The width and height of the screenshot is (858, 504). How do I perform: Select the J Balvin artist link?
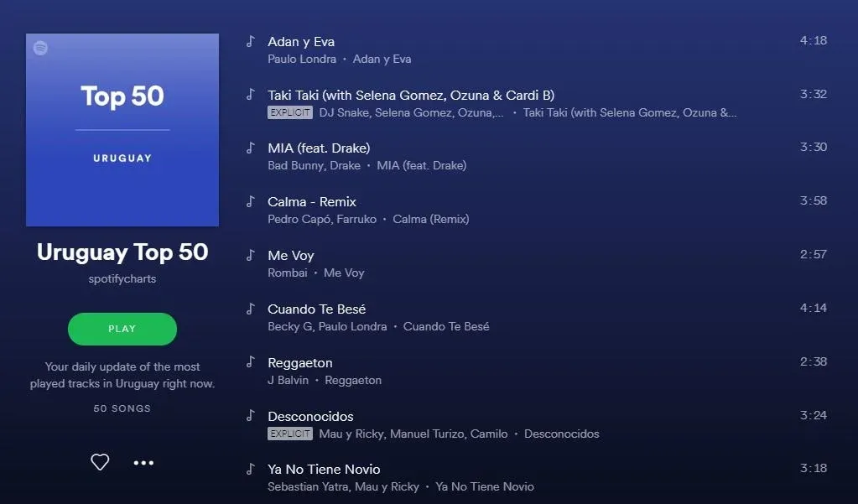pos(289,380)
